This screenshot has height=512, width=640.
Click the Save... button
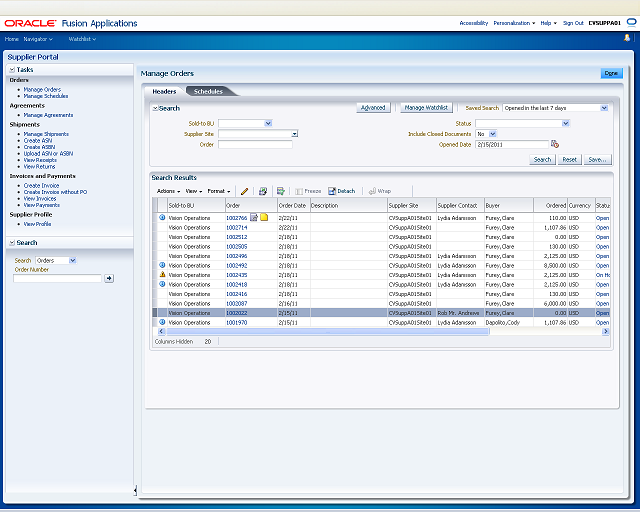pyautogui.click(x=598, y=160)
